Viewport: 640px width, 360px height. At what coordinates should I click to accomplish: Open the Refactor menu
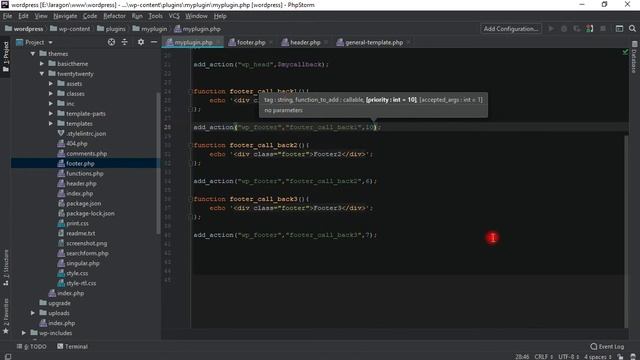[x=114, y=16]
